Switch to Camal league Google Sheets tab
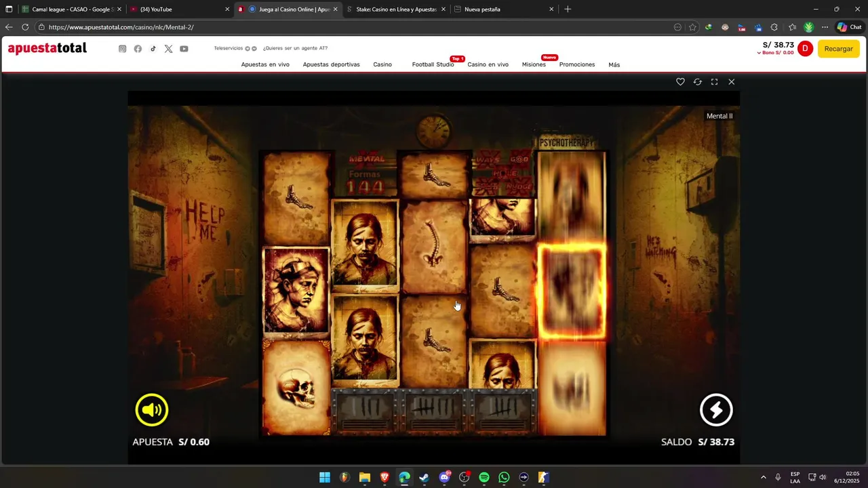 [71, 9]
